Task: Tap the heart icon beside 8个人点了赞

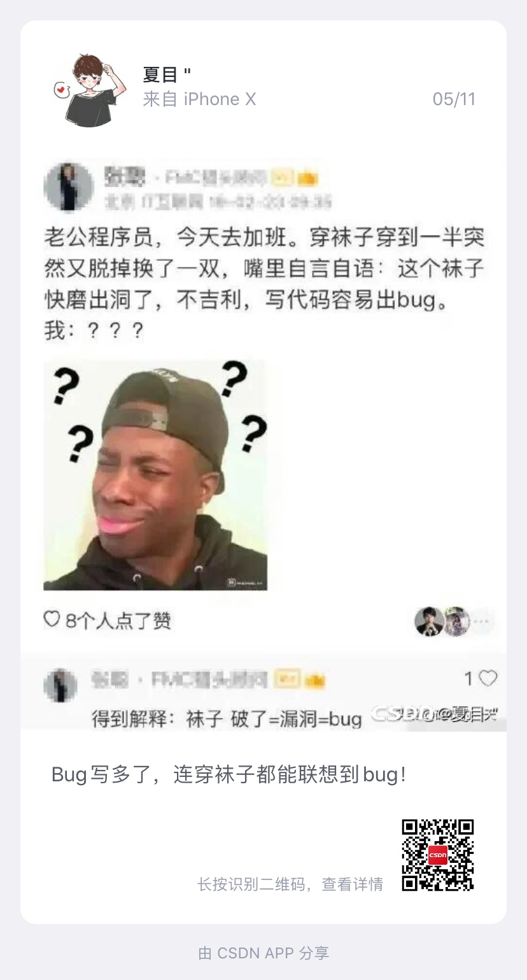Action: click(x=52, y=619)
